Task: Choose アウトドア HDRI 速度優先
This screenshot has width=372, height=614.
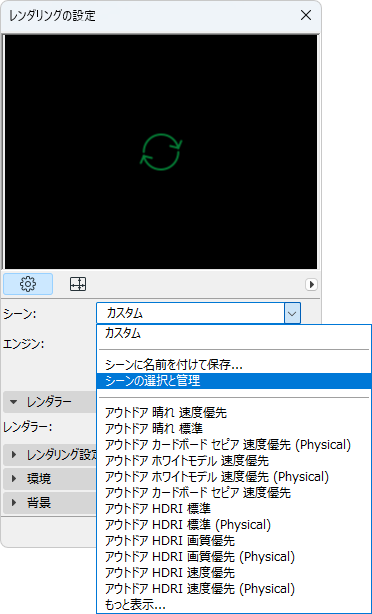Action: click(x=234, y=573)
